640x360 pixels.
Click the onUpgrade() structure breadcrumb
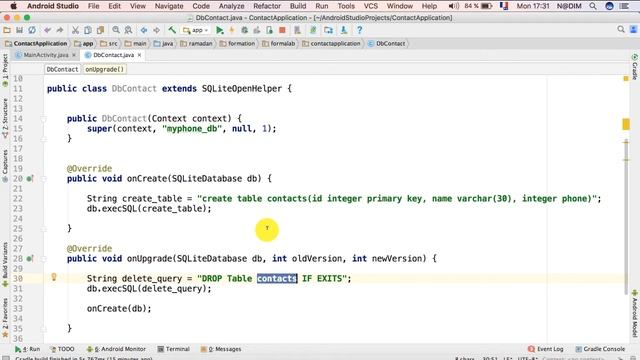pyautogui.click(x=104, y=69)
